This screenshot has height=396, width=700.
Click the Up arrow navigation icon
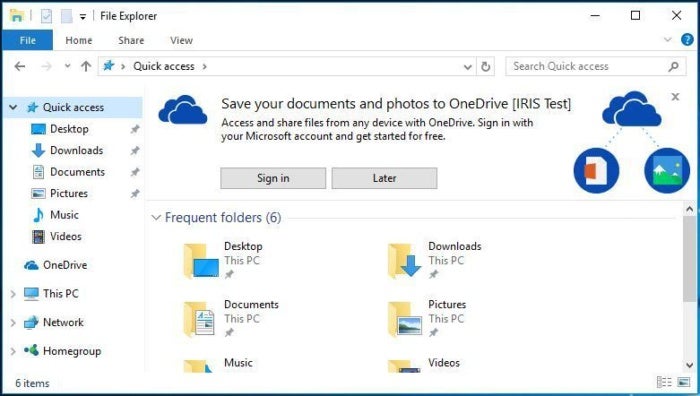[x=86, y=67]
